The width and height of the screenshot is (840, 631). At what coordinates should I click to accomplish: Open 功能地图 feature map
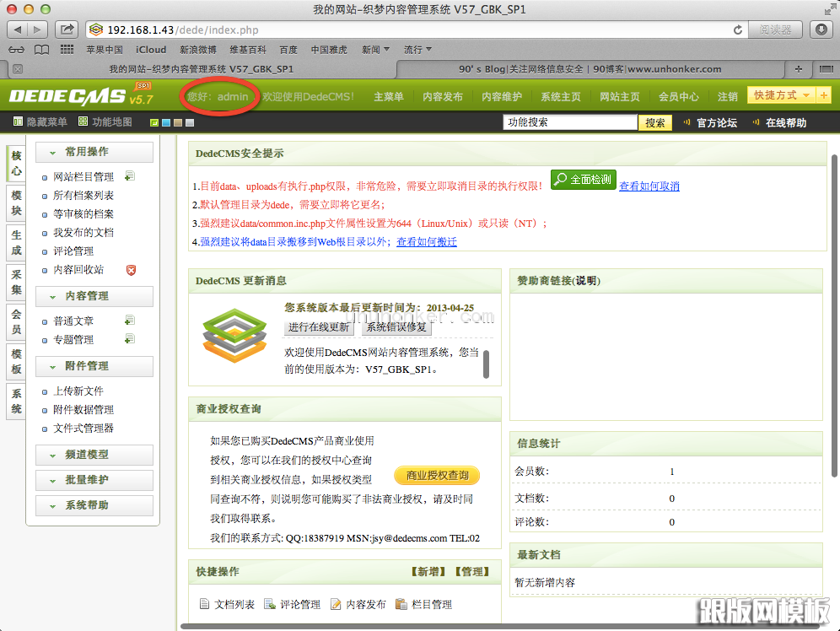105,121
